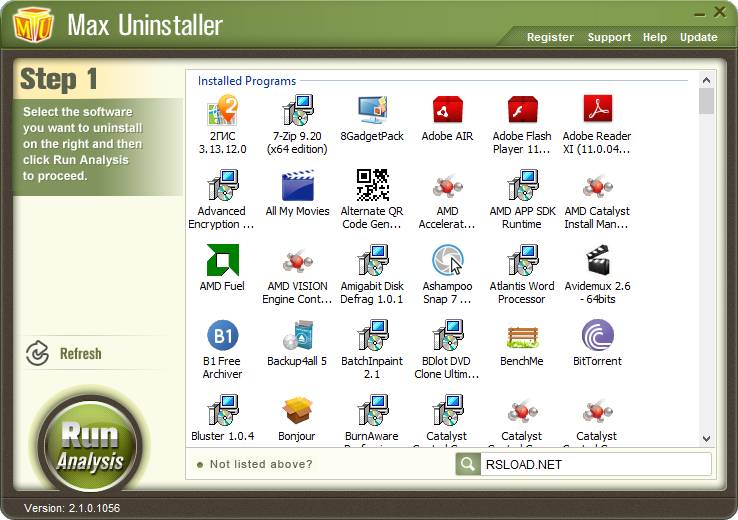Select the BurnAware program icon

tap(372, 410)
